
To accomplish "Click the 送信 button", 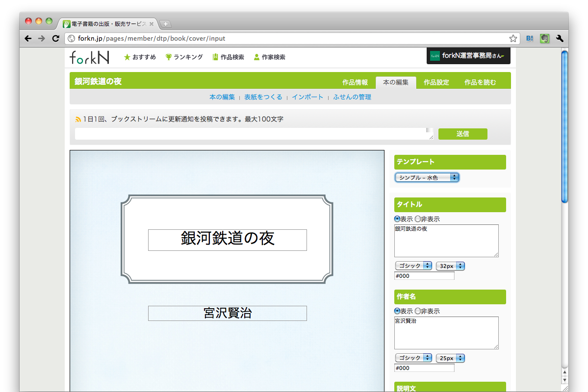I will click(x=462, y=134).
